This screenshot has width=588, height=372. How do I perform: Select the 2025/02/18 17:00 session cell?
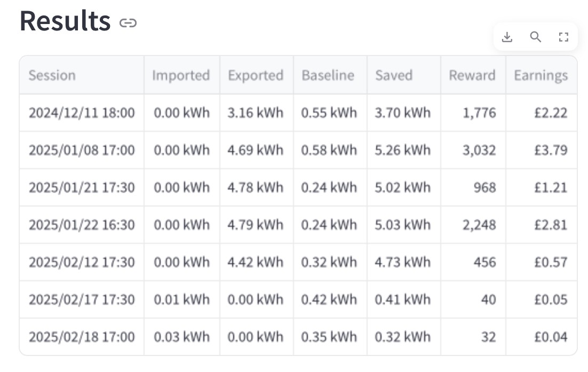coord(82,337)
